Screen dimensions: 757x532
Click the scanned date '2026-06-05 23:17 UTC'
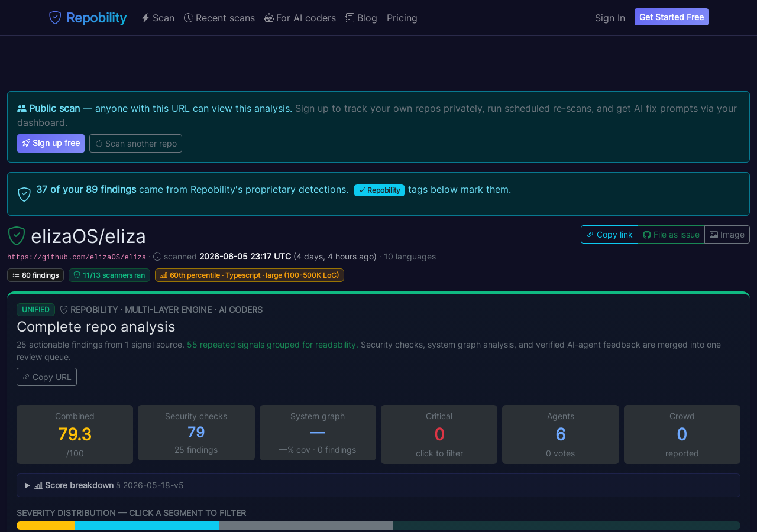tap(245, 257)
